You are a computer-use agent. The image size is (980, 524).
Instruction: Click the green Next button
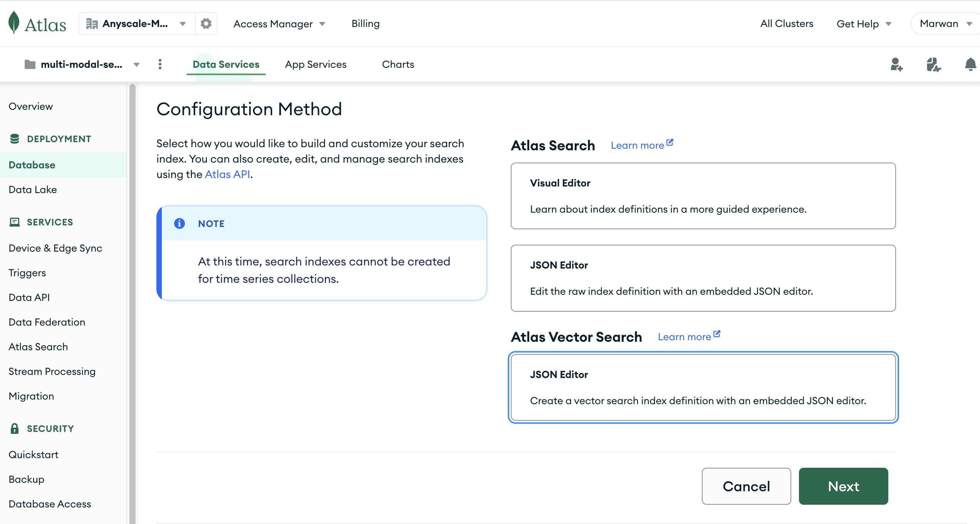point(844,486)
